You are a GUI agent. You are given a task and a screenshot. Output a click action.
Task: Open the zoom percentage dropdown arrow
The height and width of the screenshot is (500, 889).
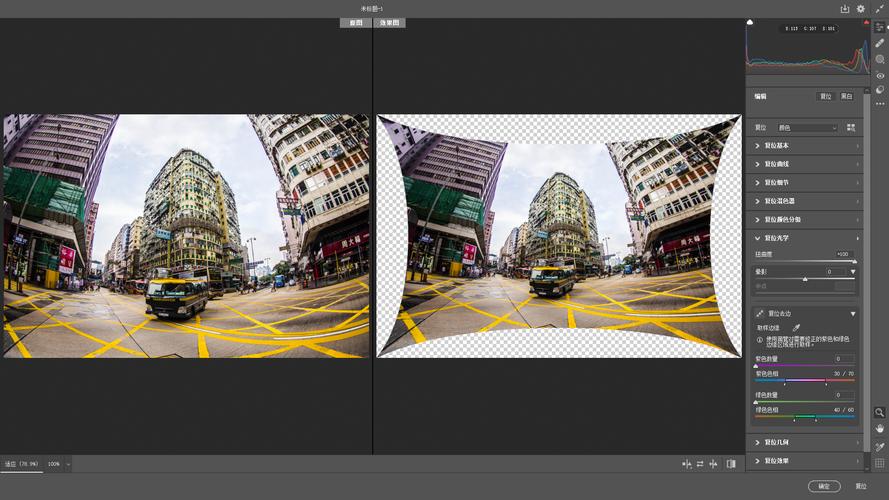(x=68, y=464)
